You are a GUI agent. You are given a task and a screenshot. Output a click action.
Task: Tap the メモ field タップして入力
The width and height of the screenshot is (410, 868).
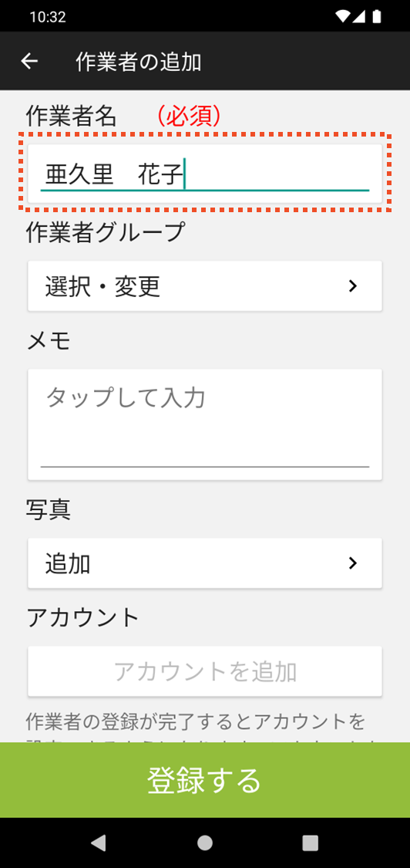pyautogui.click(x=205, y=424)
